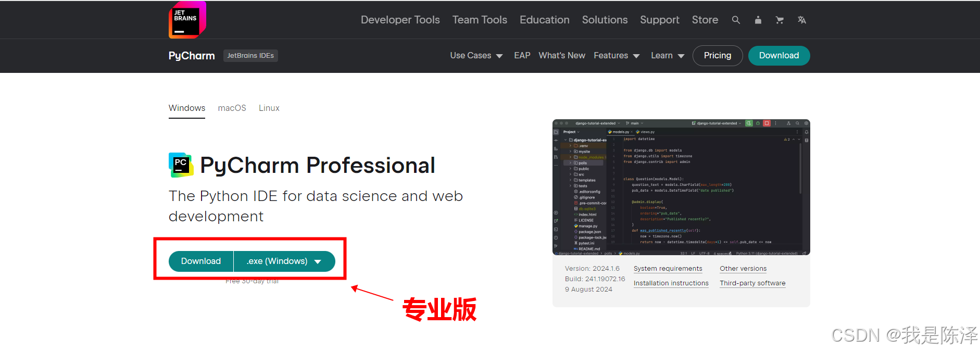Click the 'Build: 241.19072.16' text
This screenshot has height=352, width=980.
click(x=595, y=279)
